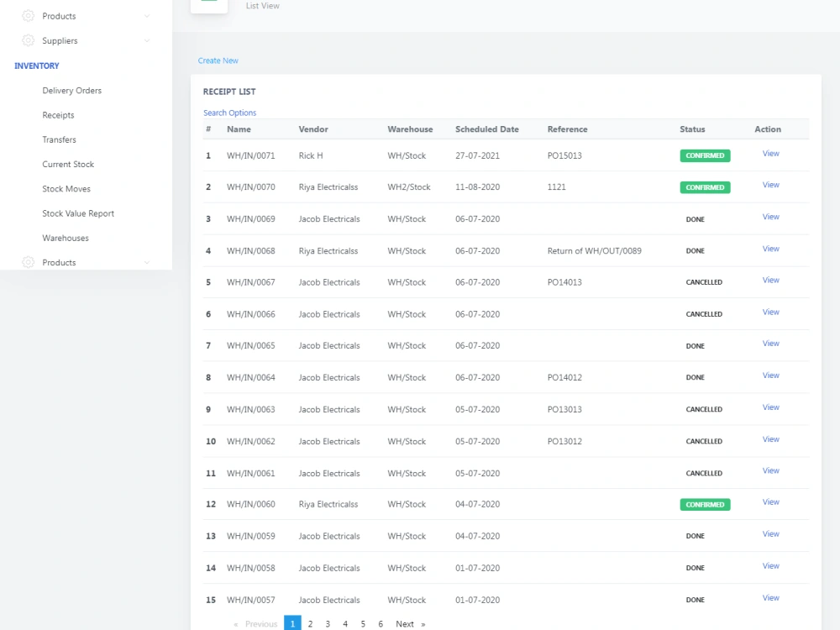Open Search Options
This screenshot has width=840, height=630.
point(230,113)
